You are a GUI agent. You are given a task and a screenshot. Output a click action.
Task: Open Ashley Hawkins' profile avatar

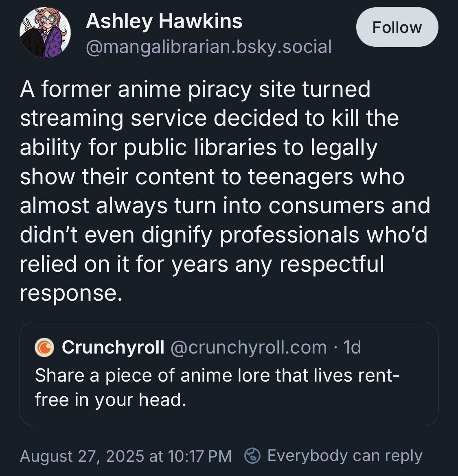[x=45, y=33]
